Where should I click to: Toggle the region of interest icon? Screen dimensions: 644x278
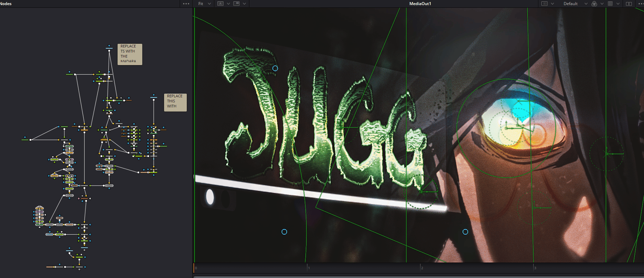point(544,3)
